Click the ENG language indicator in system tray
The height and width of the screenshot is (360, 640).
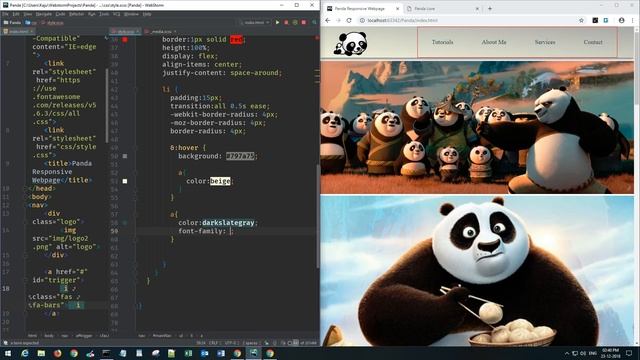[593, 353]
